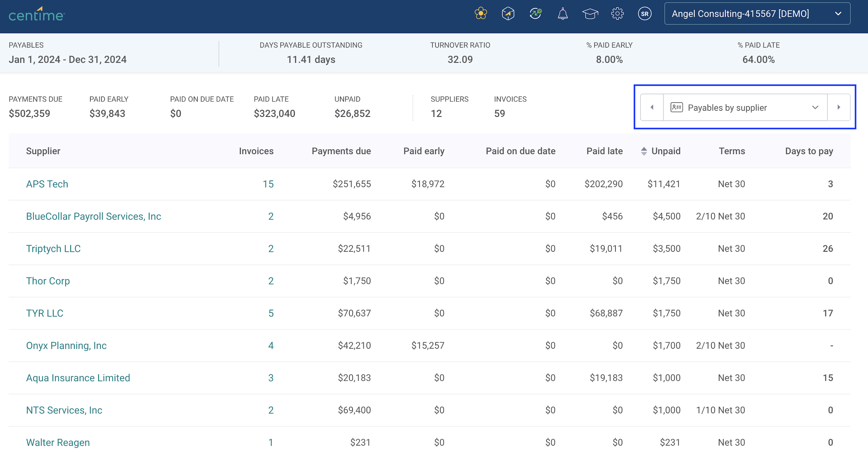This screenshot has width=868, height=452.
Task: Open the green sync arrows icon
Action: (x=535, y=14)
